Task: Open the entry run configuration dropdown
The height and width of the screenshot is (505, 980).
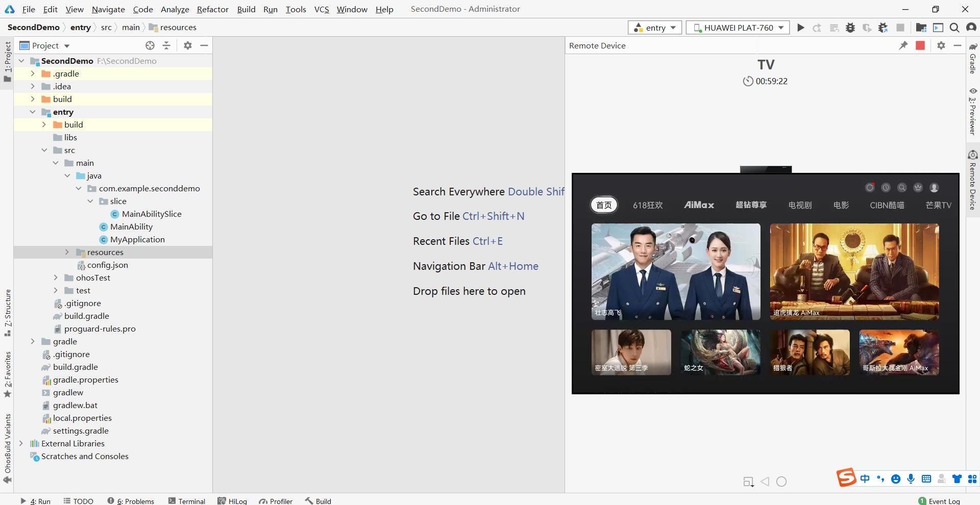Action: click(x=655, y=28)
